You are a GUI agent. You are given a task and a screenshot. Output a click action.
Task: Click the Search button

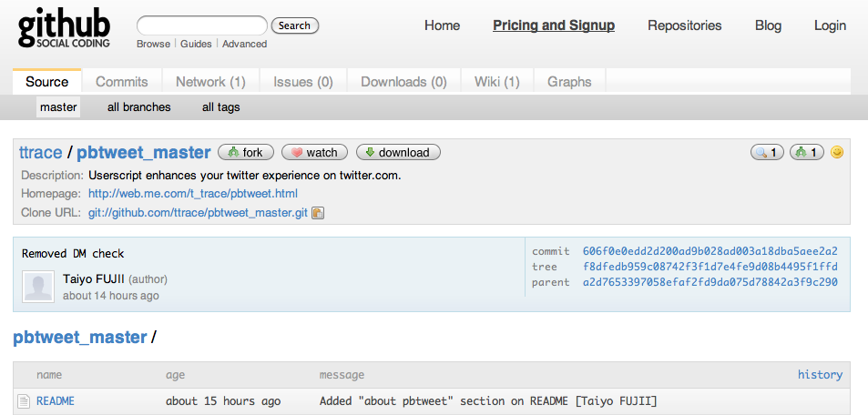pyautogui.click(x=294, y=25)
